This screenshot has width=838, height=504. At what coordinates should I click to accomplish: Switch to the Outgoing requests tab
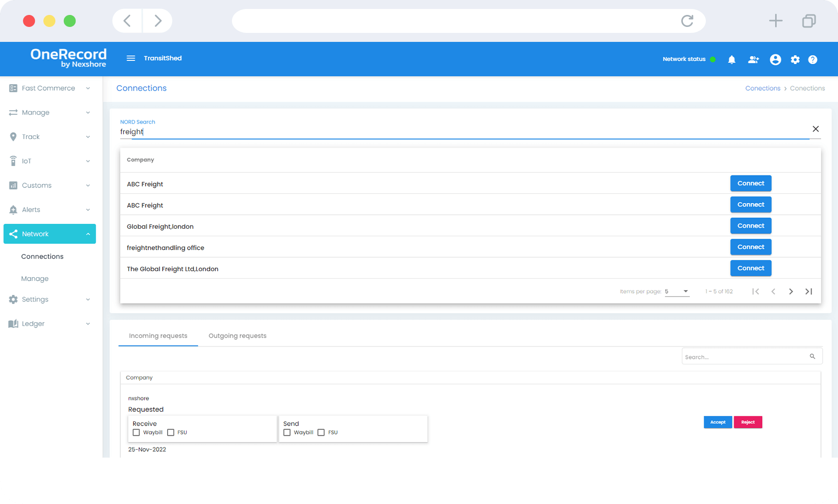tap(237, 336)
